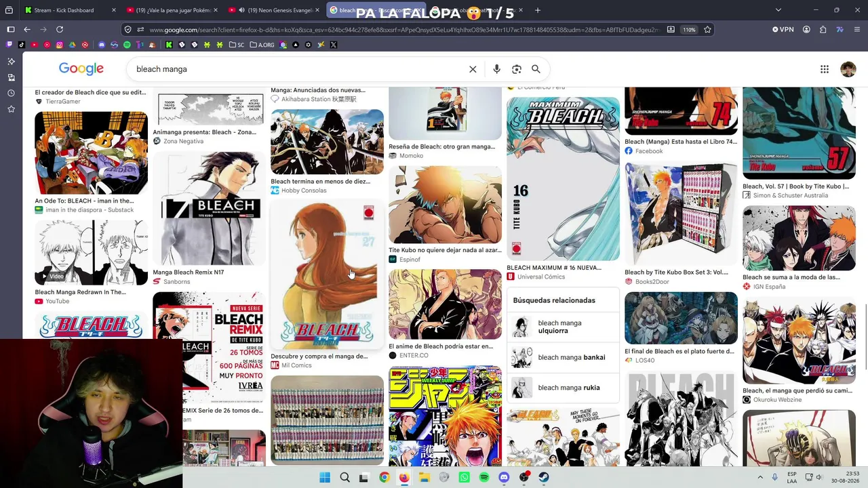Select related search 'bleach manga rukia'

tap(563, 388)
